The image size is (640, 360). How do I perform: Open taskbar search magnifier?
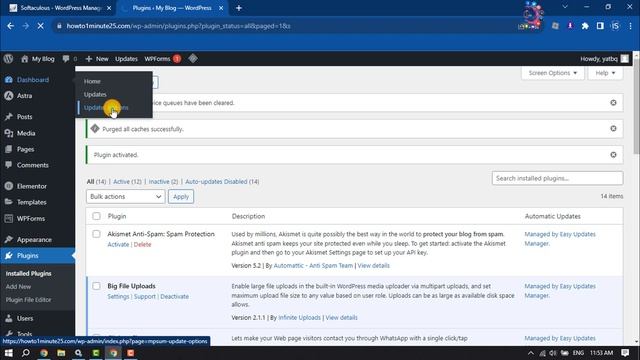[26, 353]
